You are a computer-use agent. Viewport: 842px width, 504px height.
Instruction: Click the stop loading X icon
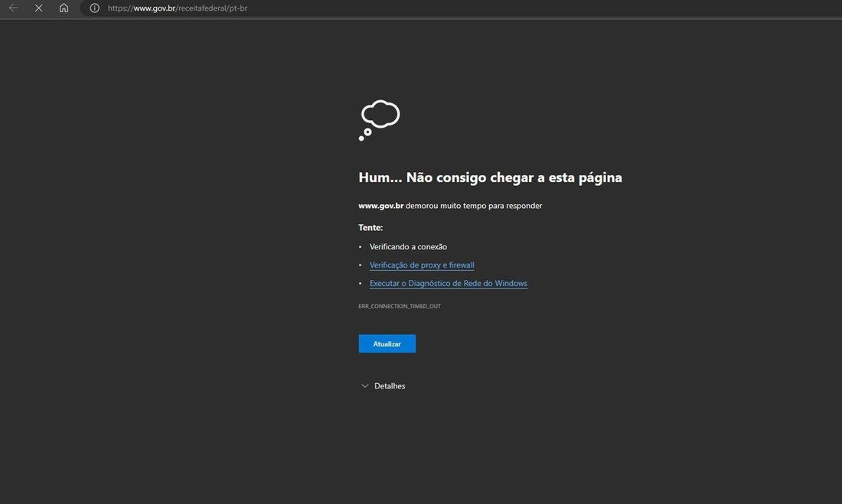point(38,8)
